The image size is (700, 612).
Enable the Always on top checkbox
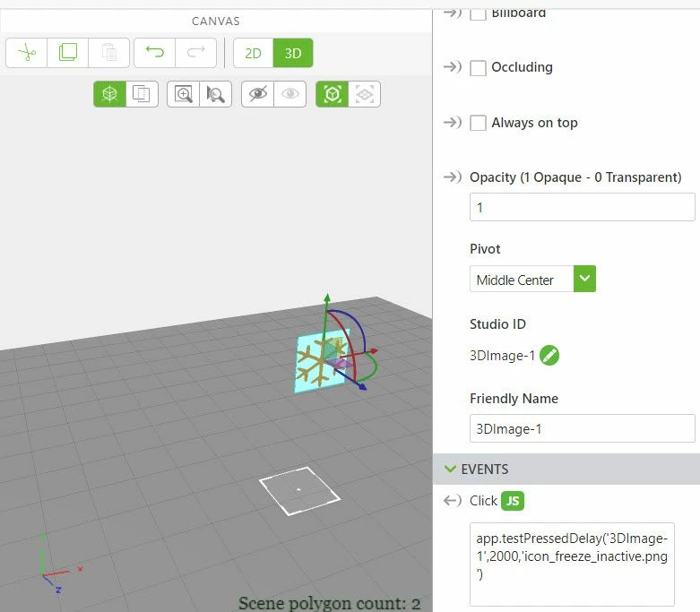(x=478, y=123)
